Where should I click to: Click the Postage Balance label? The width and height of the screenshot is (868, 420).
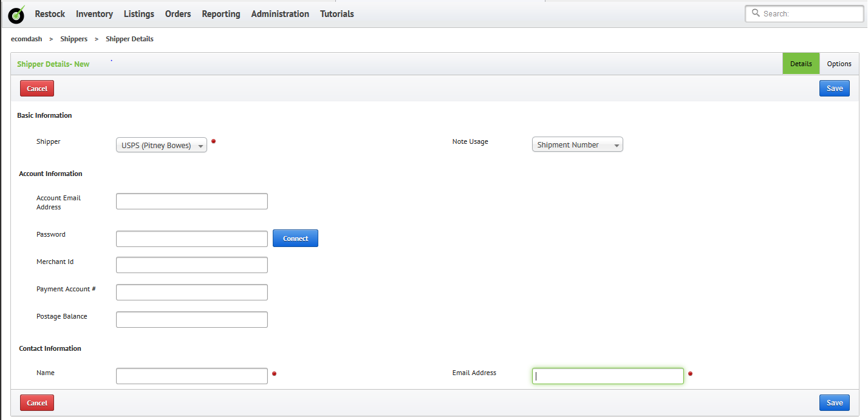click(62, 316)
